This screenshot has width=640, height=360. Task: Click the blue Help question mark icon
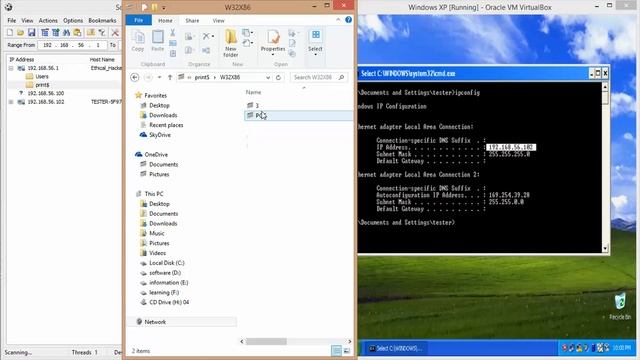pyautogui.click(x=348, y=20)
